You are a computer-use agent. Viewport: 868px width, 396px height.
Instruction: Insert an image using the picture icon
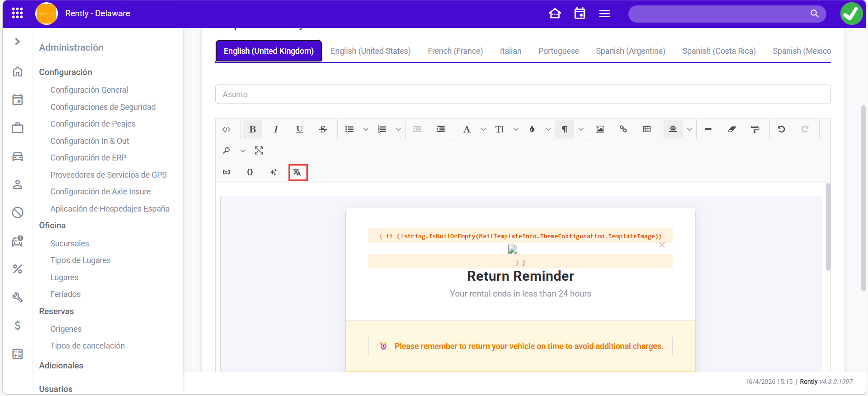point(599,129)
